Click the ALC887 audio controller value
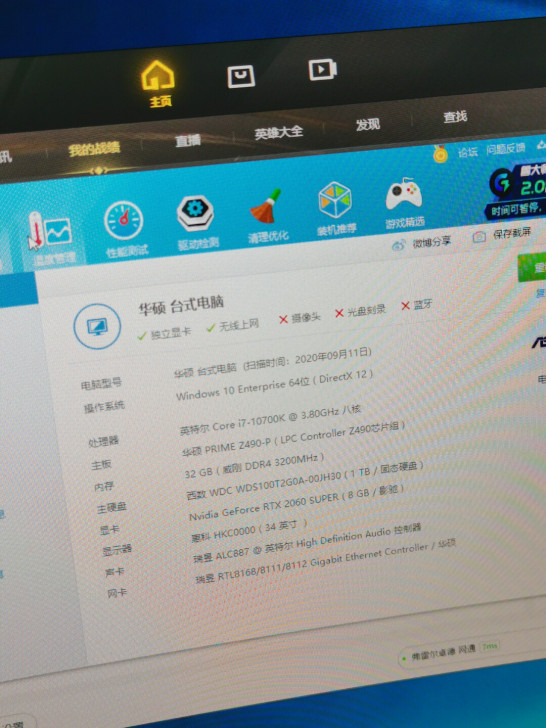The image size is (546, 728). (x=307, y=542)
